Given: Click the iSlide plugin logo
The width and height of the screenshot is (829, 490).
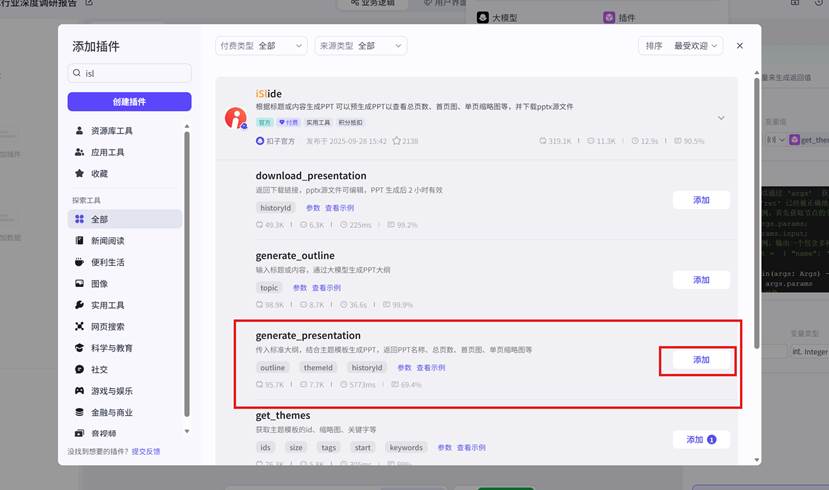Looking at the screenshot, I should click(x=236, y=118).
